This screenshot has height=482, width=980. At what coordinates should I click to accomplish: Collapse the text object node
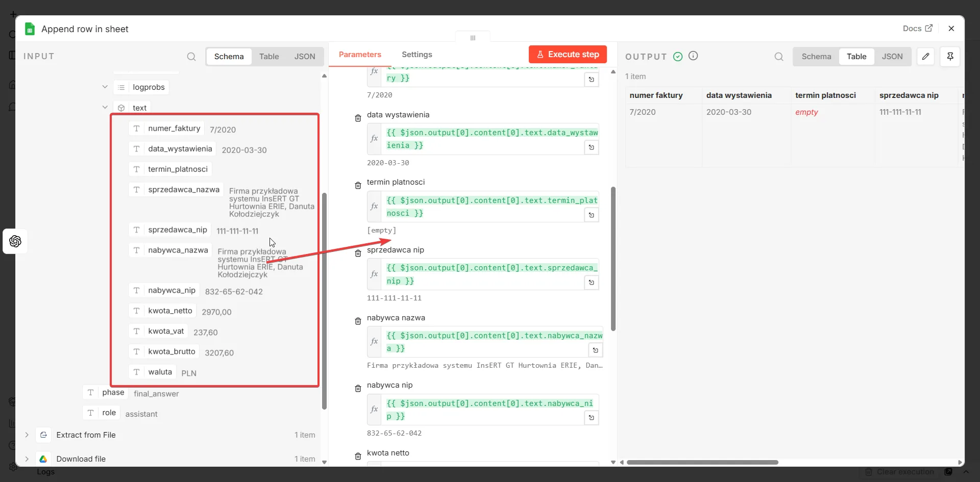[x=105, y=108]
